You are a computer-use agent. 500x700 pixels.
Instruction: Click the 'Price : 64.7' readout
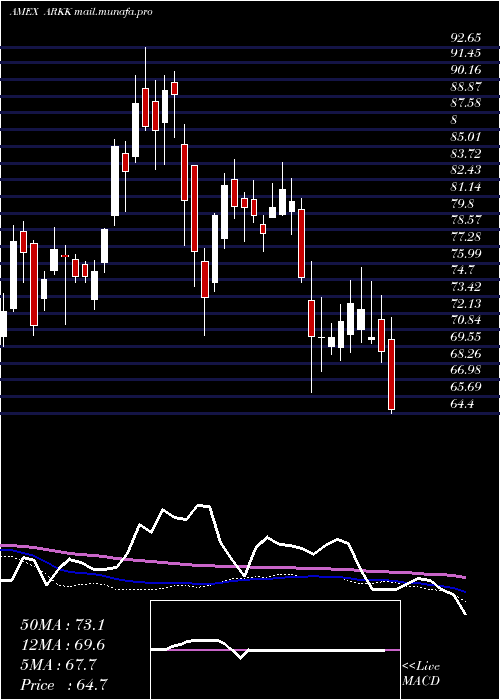(x=64, y=685)
